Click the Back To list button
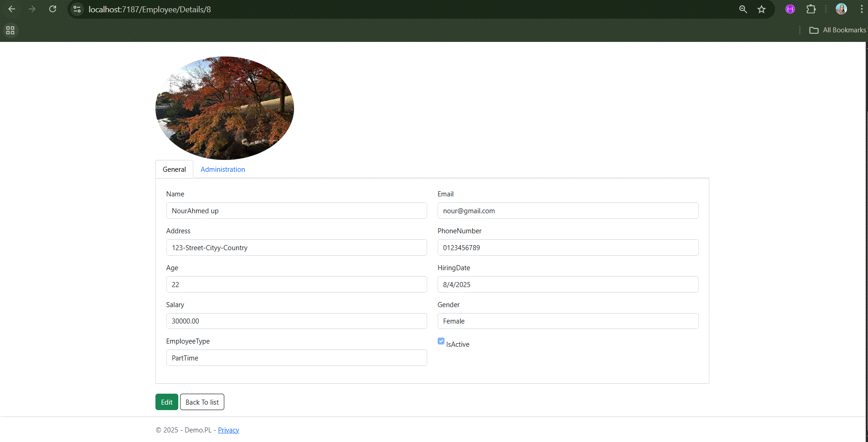 coord(202,402)
